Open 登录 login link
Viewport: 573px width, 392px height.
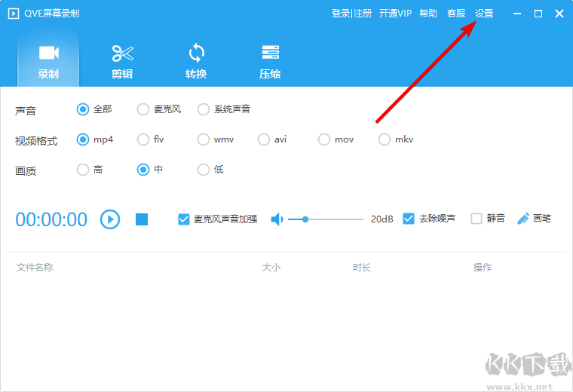[341, 14]
